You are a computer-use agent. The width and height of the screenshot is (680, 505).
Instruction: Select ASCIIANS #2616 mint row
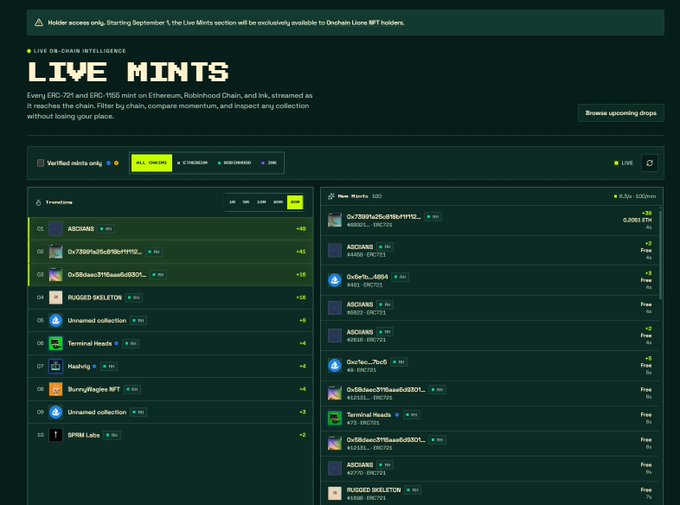(490, 335)
